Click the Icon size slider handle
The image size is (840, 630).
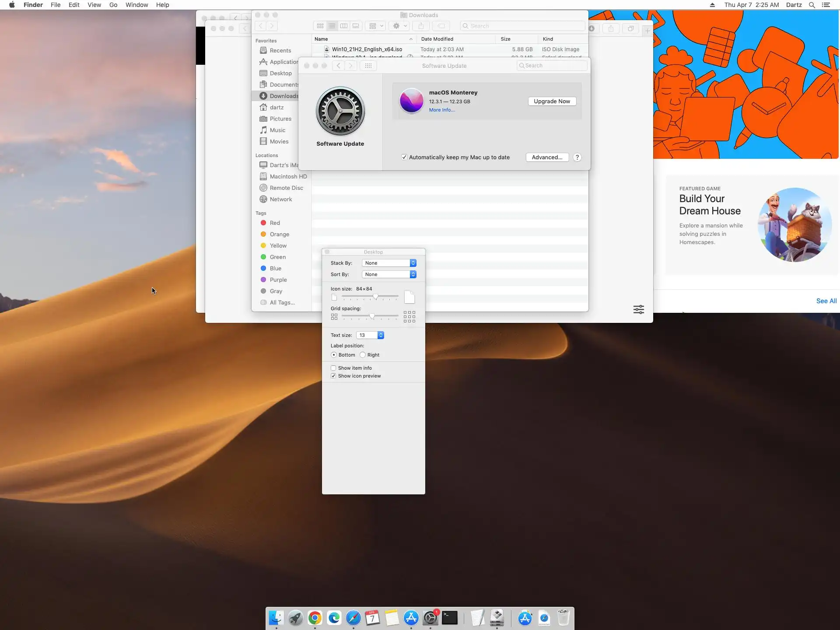(375, 297)
